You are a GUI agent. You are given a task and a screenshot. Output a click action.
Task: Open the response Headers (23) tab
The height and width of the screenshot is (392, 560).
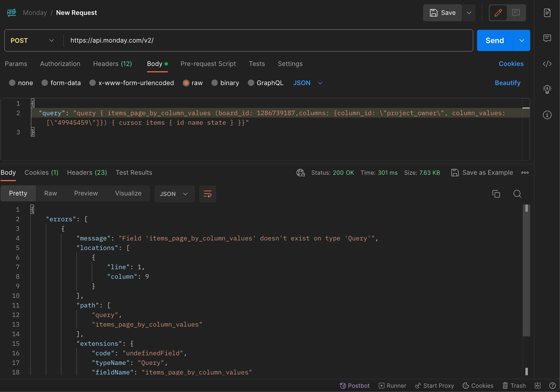[x=87, y=173]
